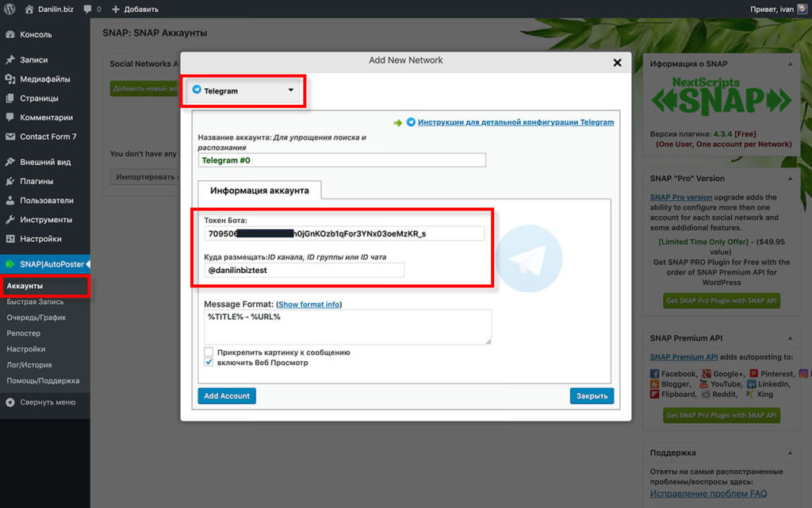Close the Add New Network dialog
Image resolution: width=812 pixels, height=508 pixels.
point(618,62)
